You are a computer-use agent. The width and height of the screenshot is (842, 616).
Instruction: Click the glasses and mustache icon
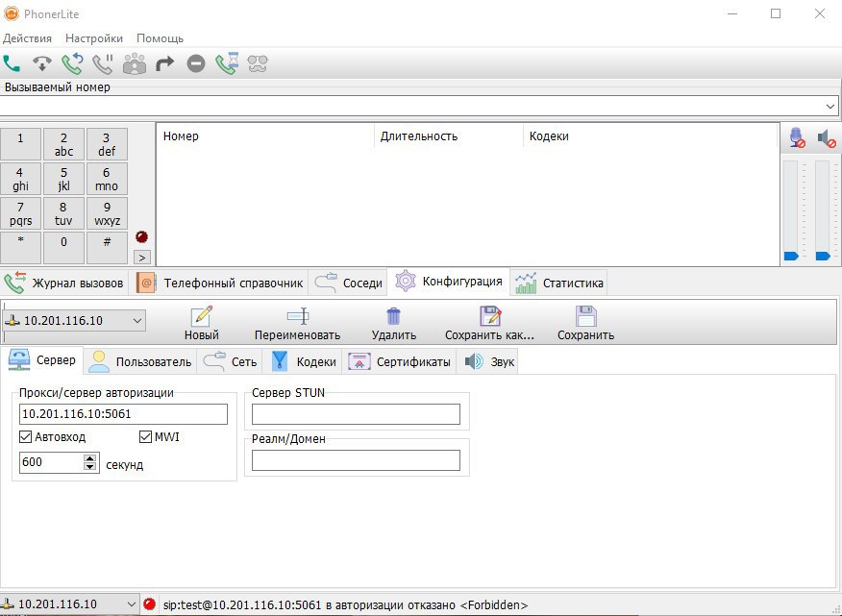click(258, 64)
